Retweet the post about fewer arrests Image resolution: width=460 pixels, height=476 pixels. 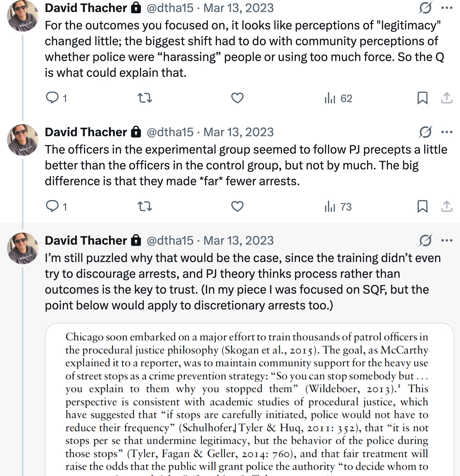(145, 206)
